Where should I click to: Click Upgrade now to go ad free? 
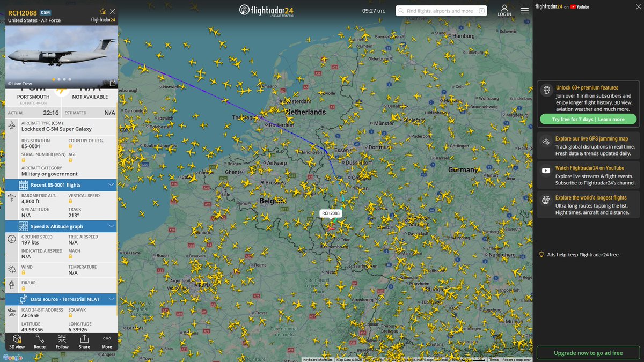588,353
